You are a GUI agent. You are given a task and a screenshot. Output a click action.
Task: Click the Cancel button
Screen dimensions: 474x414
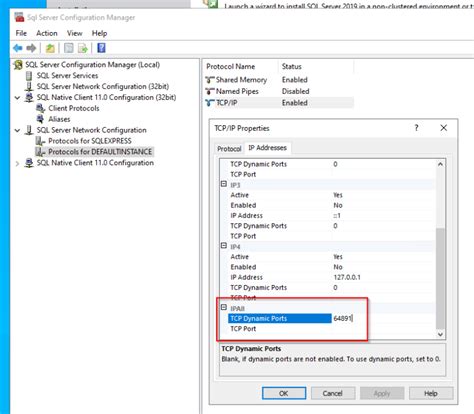coord(333,393)
